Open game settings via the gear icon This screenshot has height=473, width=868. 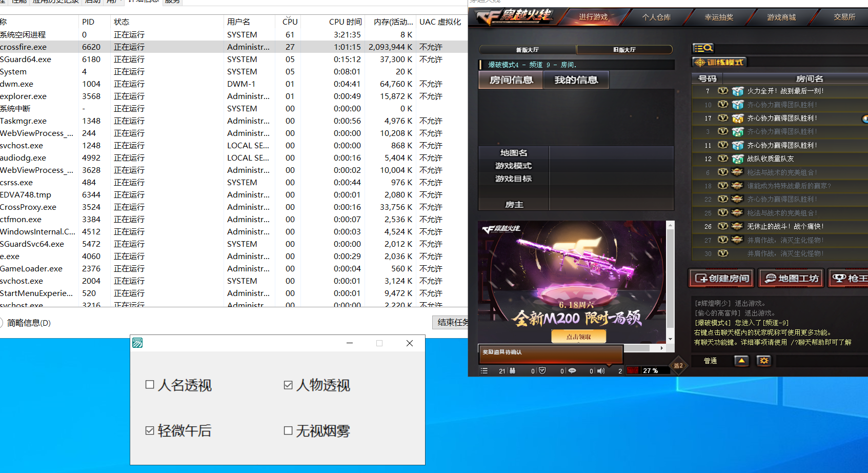763,361
